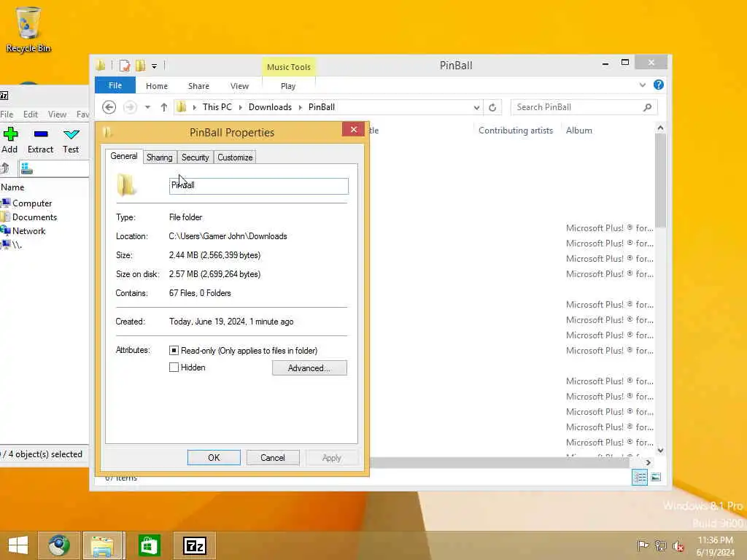
Task: Open the Share ribbon tab
Action: click(x=198, y=86)
